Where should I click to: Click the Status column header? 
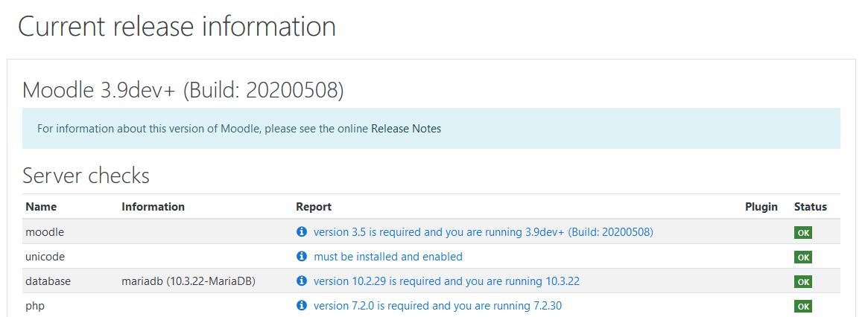(x=811, y=207)
